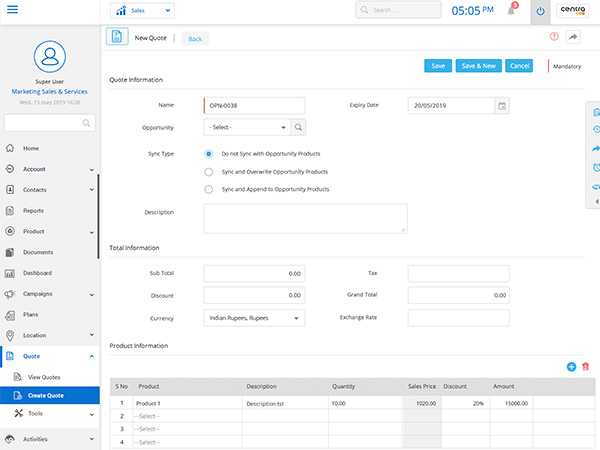Open the Account label in sidebar
Image resolution: width=600 pixels, height=450 pixels.
[x=34, y=169]
